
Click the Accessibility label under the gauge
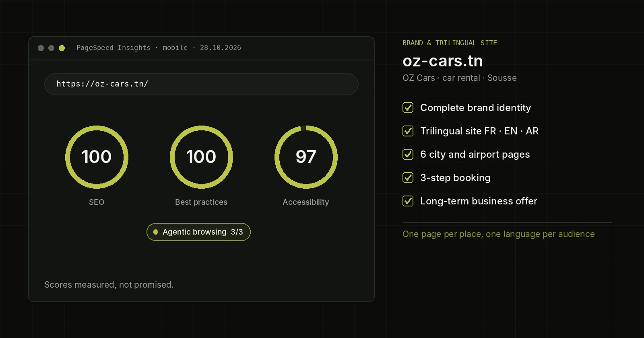pyautogui.click(x=306, y=202)
